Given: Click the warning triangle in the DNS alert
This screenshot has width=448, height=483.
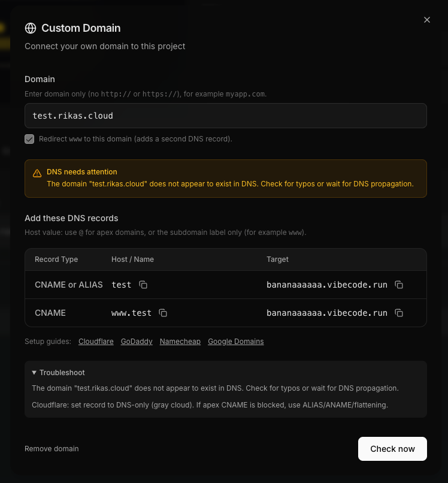Looking at the screenshot, I should tap(37, 173).
